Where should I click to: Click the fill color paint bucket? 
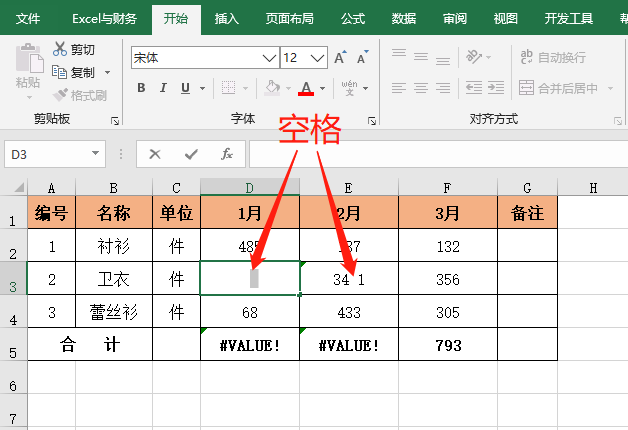pyautogui.click(x=272, y=88)
